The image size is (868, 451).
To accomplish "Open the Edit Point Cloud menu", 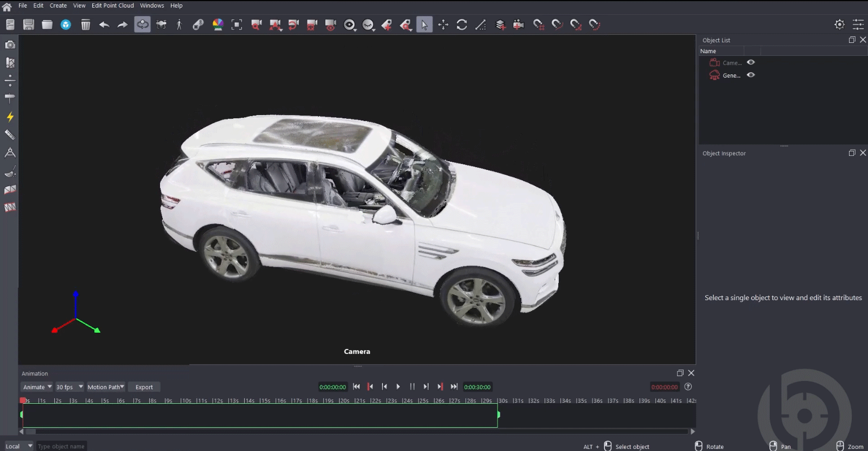I will pyautogui.click(x=112, y=5).
